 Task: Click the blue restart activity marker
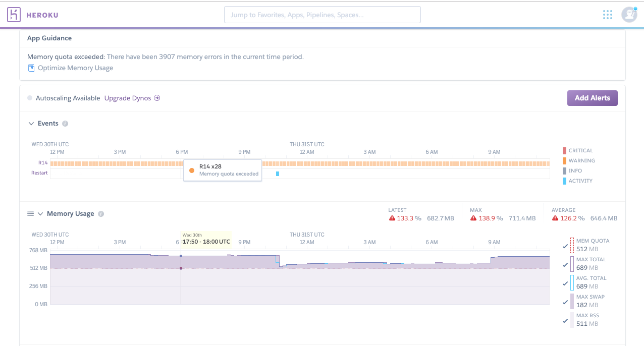point(278,174)
